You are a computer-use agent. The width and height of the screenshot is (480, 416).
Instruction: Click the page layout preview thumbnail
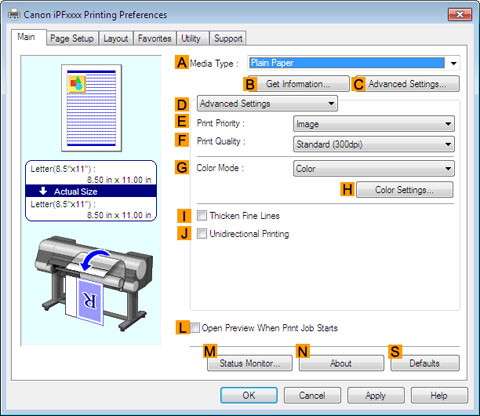91,108
